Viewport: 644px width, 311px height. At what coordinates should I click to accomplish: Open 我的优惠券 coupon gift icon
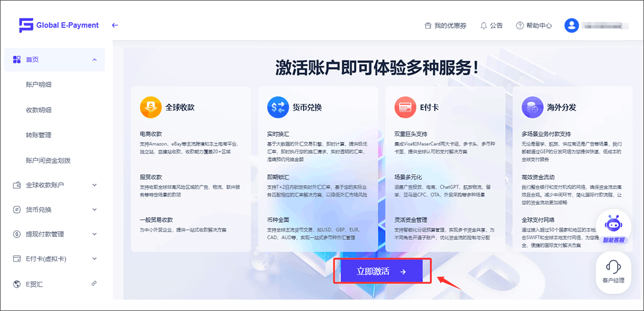[x=428, y=26]
